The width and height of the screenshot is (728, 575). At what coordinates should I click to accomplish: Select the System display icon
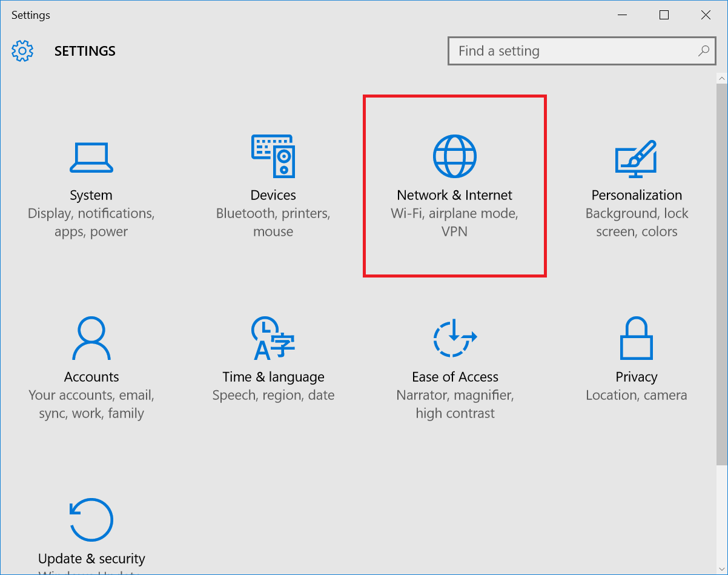(91, 156)
